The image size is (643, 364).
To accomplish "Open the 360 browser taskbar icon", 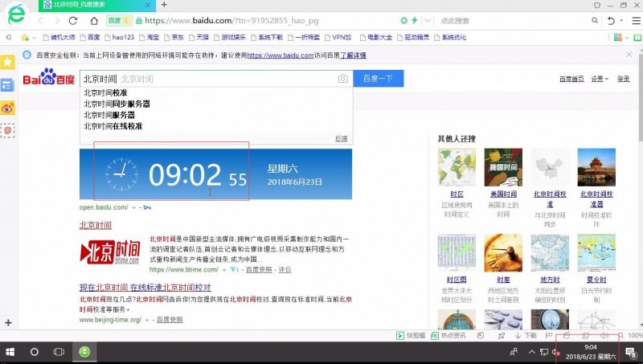I will (x=84, y=352).
